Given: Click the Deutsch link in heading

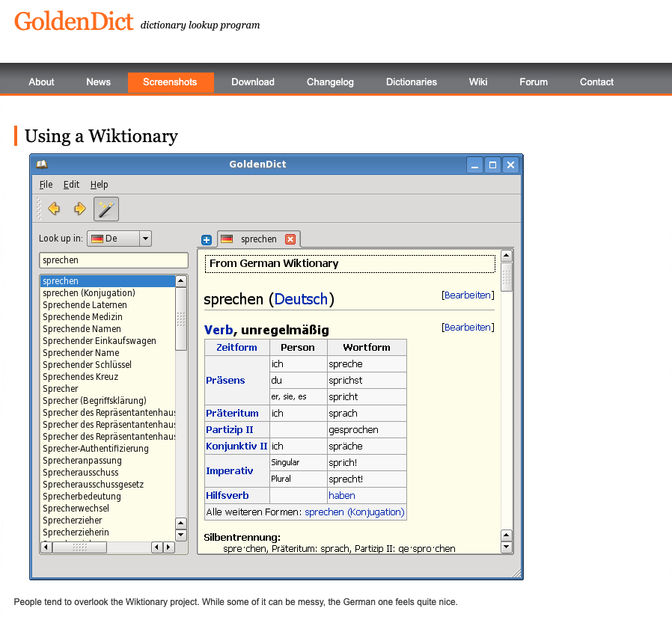Looking at the screenshot, I should 301,300.
